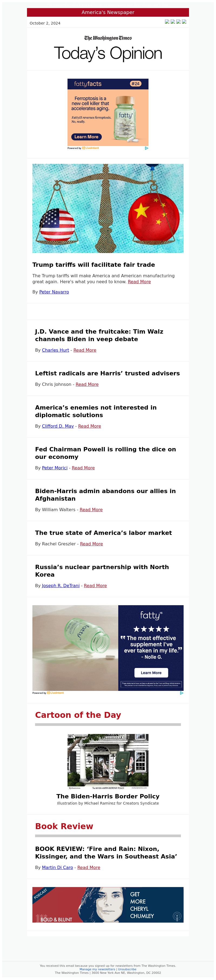The width and height of the screenshot is (216, 980).
Task: Click the Unsubscribe link
Action: coord(127,969)
